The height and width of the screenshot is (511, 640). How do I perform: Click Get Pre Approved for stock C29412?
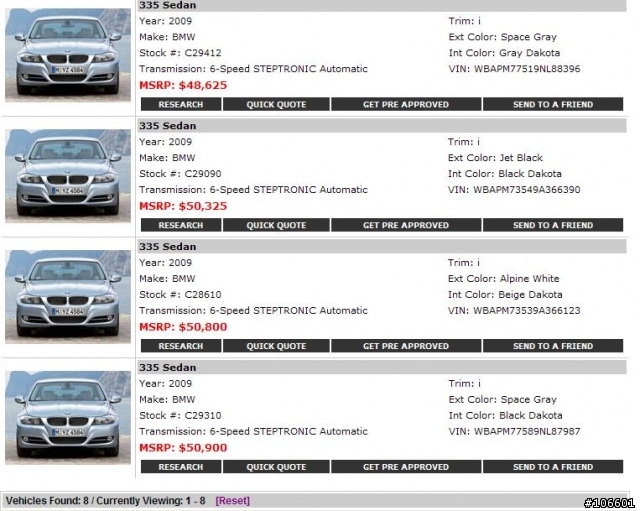[x=406, y=104]
